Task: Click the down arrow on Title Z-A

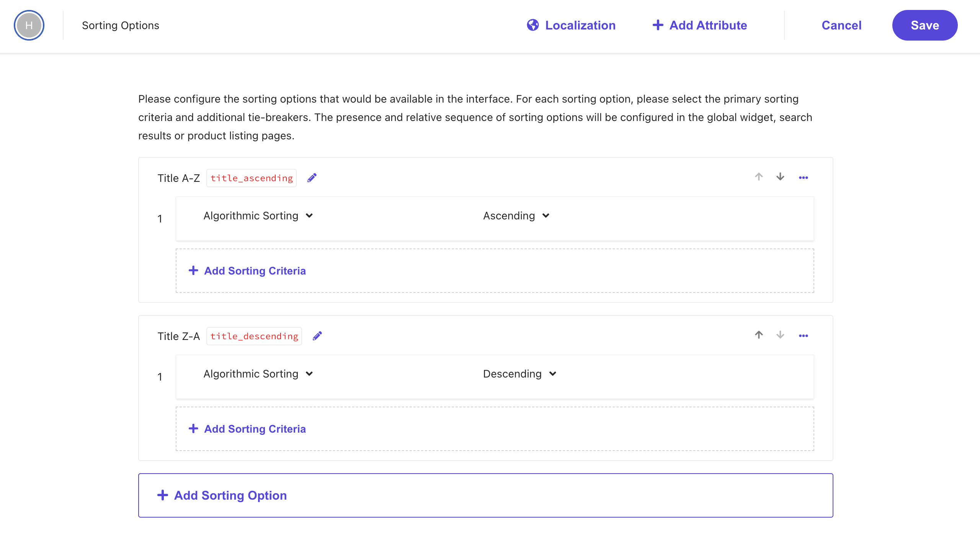Action: (x=780, y=335)
